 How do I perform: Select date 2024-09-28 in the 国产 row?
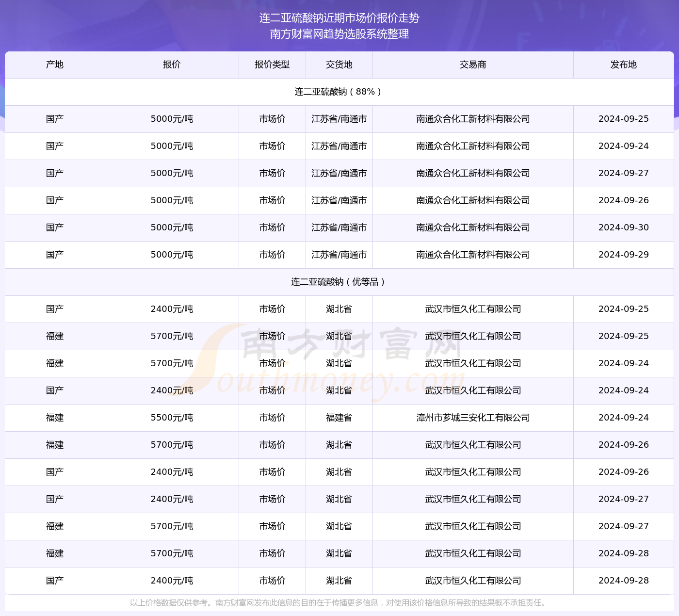623,581
